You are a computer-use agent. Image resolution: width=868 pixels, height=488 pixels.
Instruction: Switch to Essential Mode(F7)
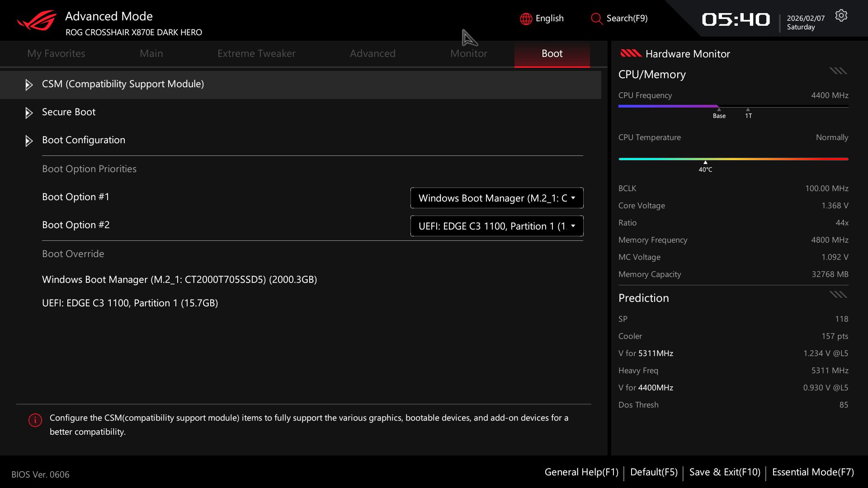point(813,472)
